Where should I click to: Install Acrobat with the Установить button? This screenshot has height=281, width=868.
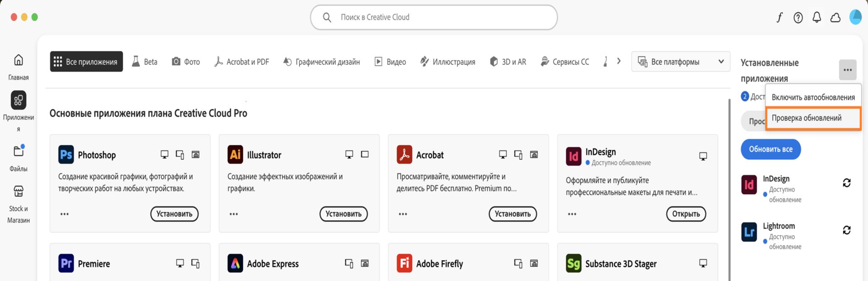click(513, 214)
